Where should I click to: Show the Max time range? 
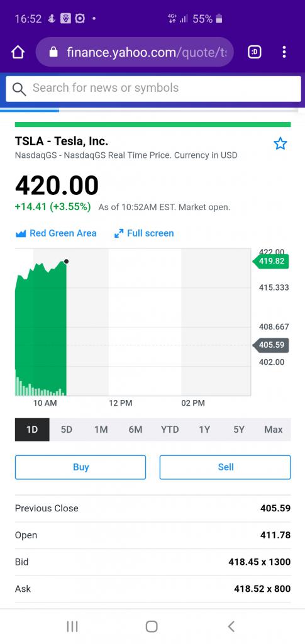274,430
